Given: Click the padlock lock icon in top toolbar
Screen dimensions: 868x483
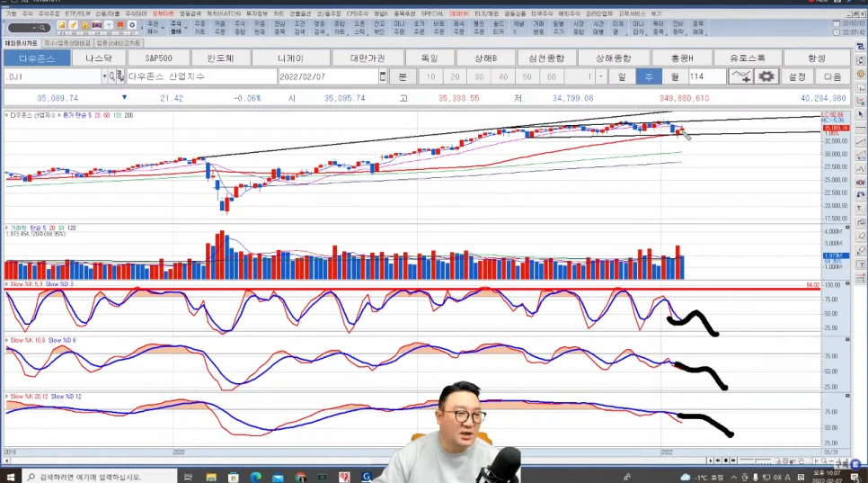Looking at the screenshot, I should pyautogui.click(x=84, y=25).
